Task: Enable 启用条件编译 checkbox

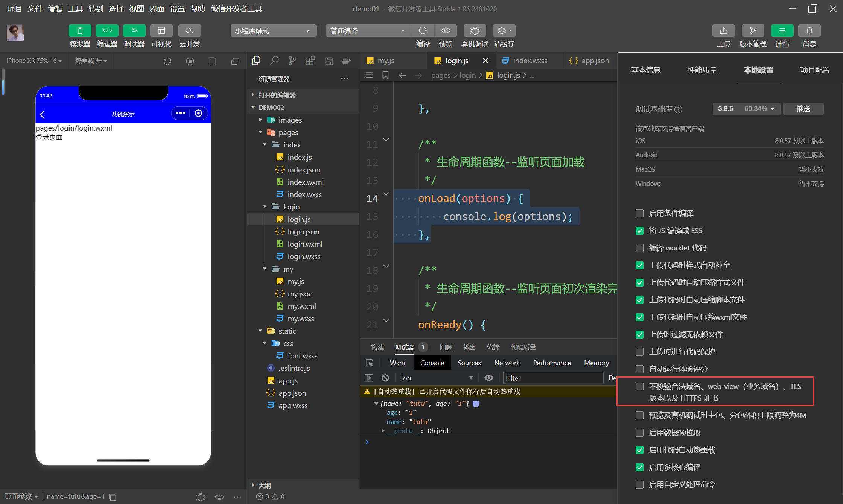Action: point(639,214)
